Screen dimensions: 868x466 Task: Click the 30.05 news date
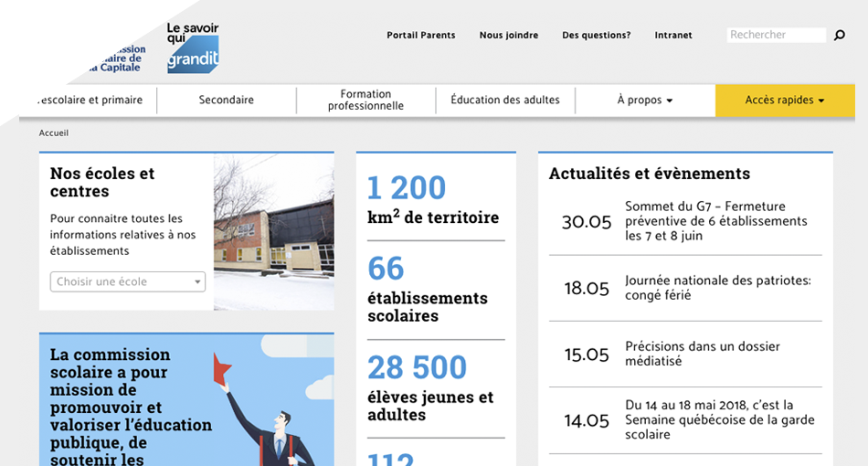pos(587,222)
